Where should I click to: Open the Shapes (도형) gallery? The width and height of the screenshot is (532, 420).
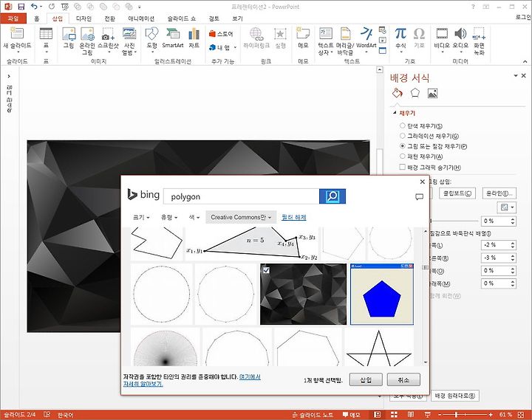[151, 40]
